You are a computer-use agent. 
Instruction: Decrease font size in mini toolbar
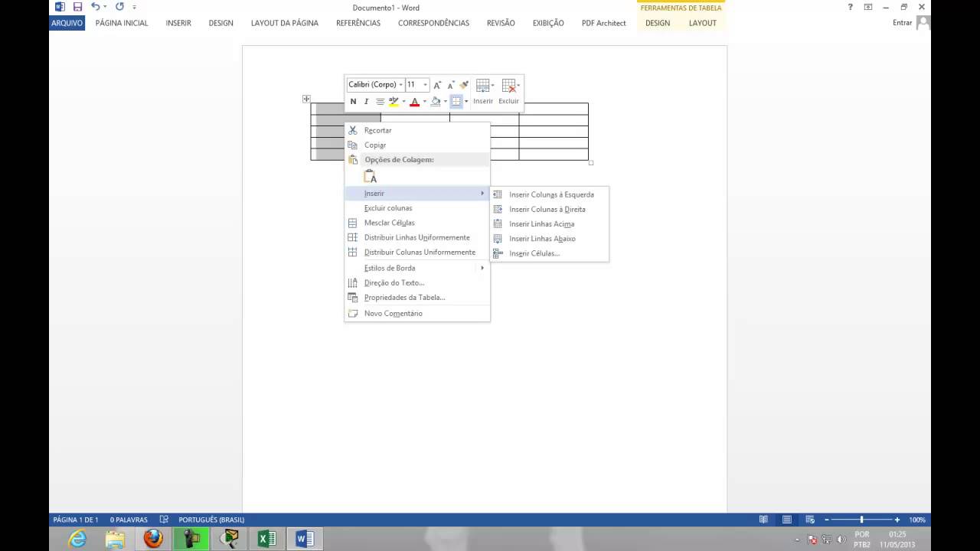pos(450,85)
